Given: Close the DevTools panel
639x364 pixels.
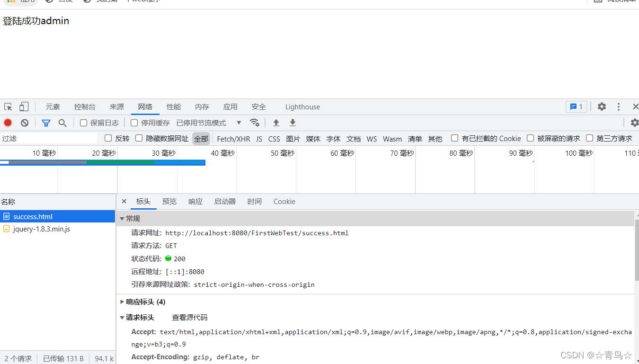Looking at the screenshot, I should pos(635,107).
